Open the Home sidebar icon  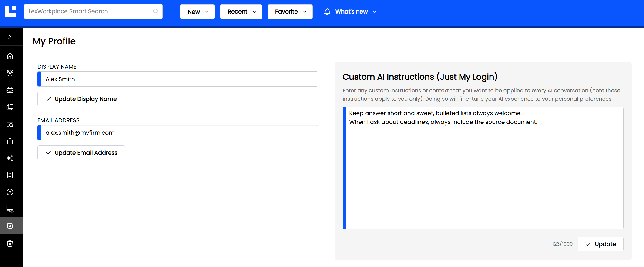[x=10, y=56]
